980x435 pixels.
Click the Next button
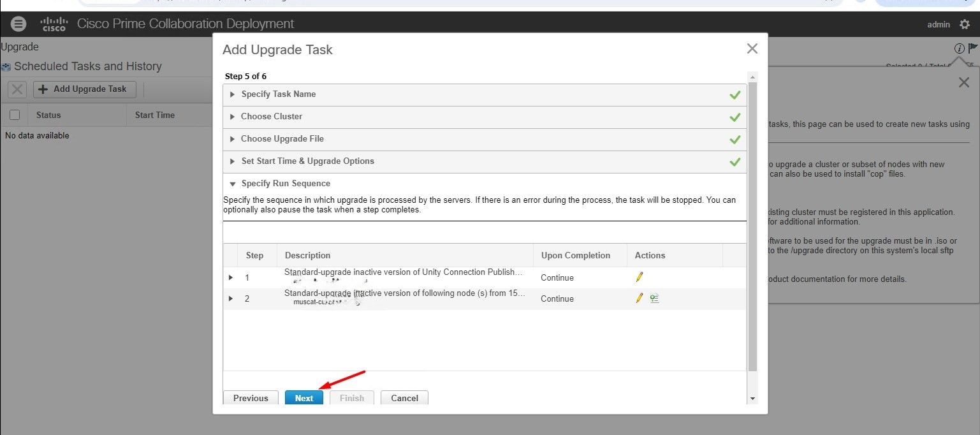coord(304,397)
